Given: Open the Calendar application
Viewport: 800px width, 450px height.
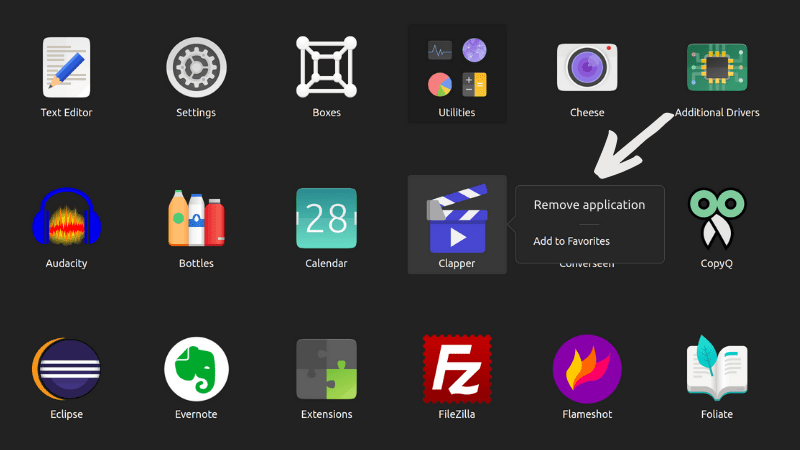Looking at the screenshot, I should (326, 218).
